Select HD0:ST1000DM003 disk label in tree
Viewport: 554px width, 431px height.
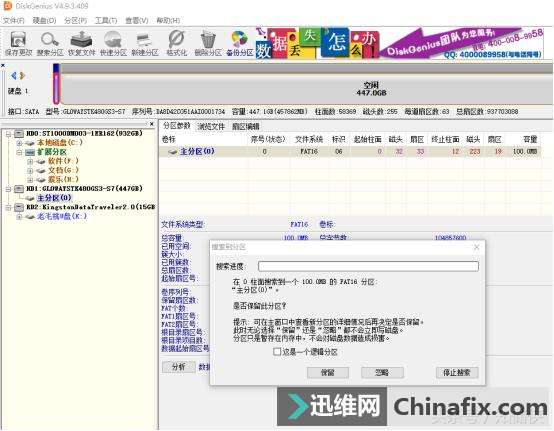[84, 134]
